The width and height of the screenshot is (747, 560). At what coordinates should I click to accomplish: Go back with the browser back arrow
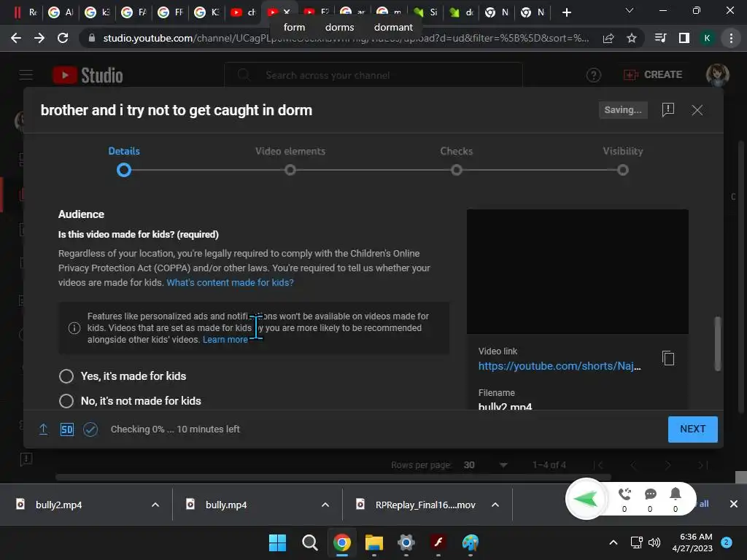(x=16, y=38)
